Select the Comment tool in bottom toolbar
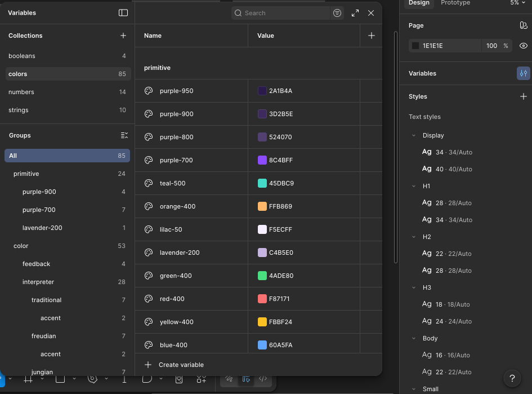 147,379
